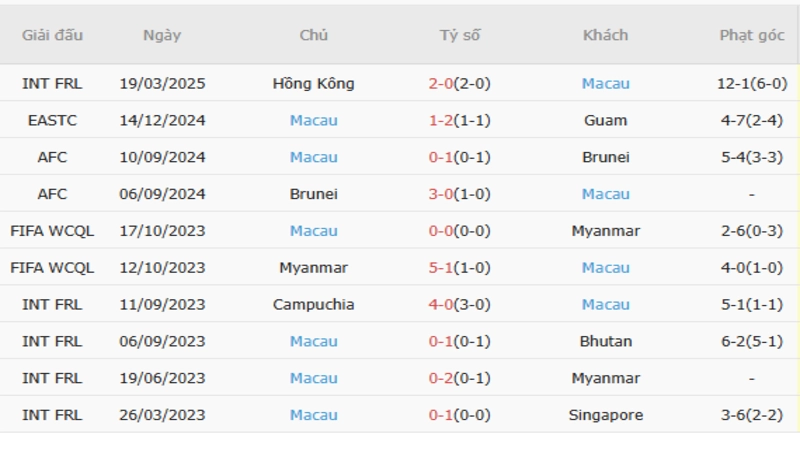Click the 17/10/2023 match date
The width and height of the screenshot is (800, 450).
(162, 231)
